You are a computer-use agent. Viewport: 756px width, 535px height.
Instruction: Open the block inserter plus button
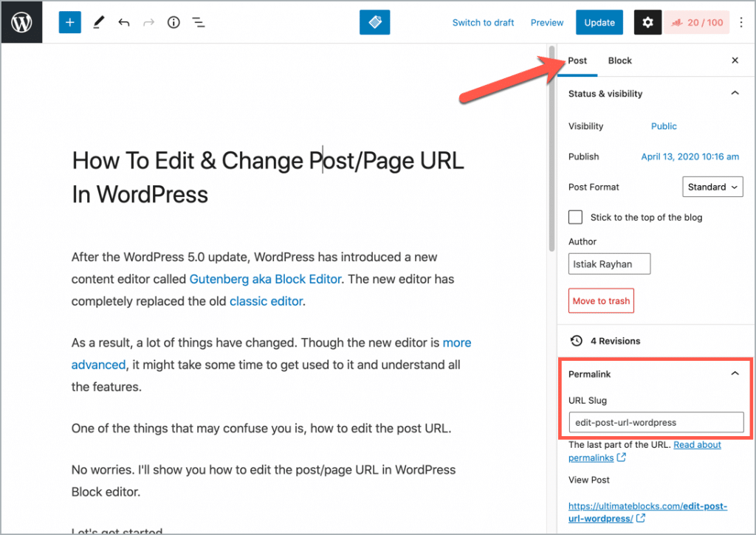pyautogui.click(x=70, y=22)
